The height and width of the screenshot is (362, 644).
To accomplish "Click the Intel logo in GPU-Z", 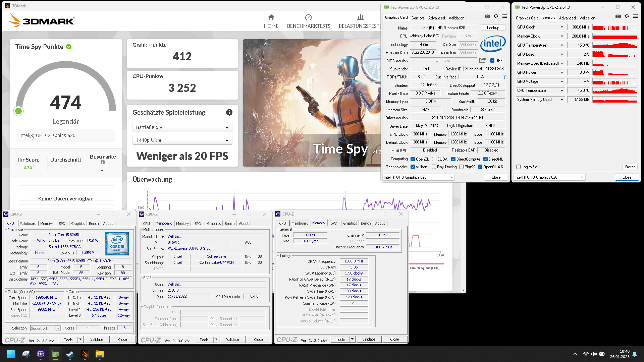I will 493,44.
